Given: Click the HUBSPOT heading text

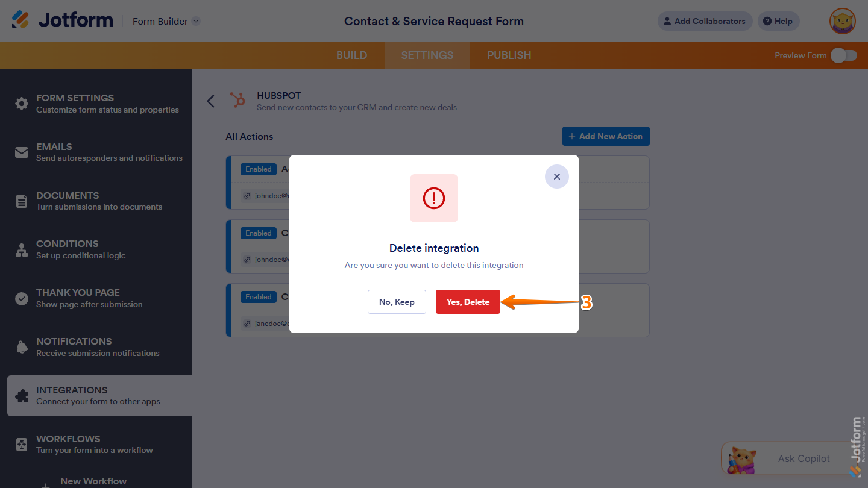Looking at the screenshot, I should click(279, 95).
